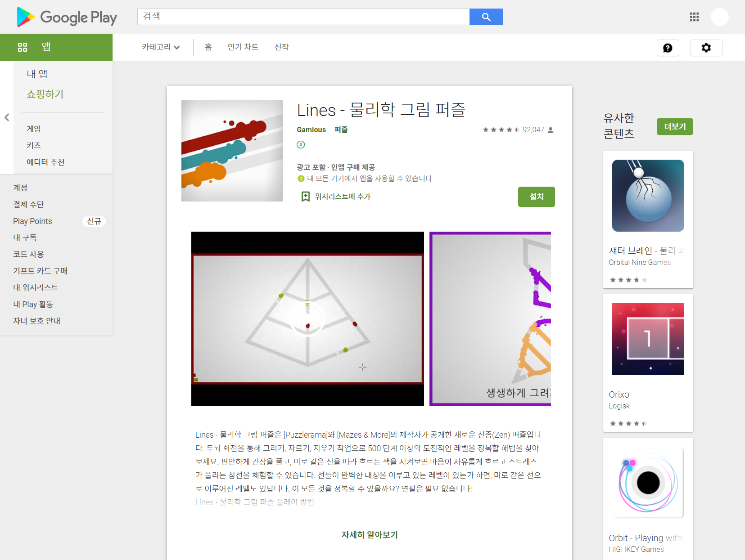Image resolution: width=745 pixels, height=560 pixels.
Task: Open 기프트 카드 구매 link
Action: point(40,271)
